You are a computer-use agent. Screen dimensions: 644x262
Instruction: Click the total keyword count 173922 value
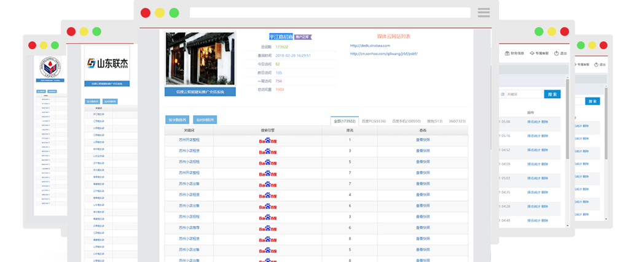point(281,47)
